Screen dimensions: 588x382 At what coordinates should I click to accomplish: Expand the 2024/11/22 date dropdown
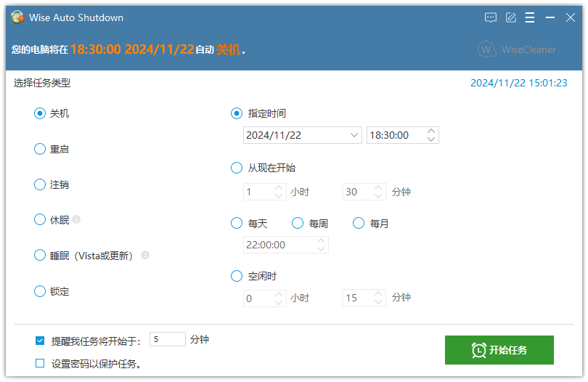[x=354, y=135]
